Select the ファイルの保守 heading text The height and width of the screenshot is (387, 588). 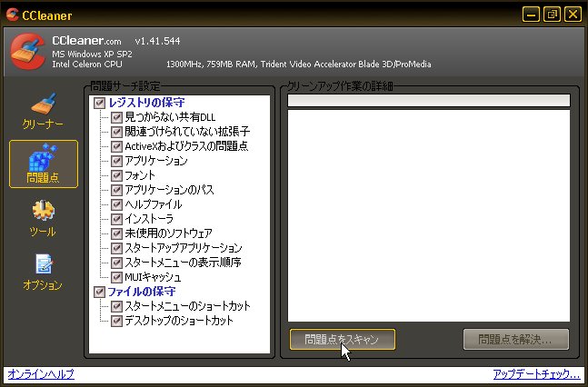(x=142, y=292)
